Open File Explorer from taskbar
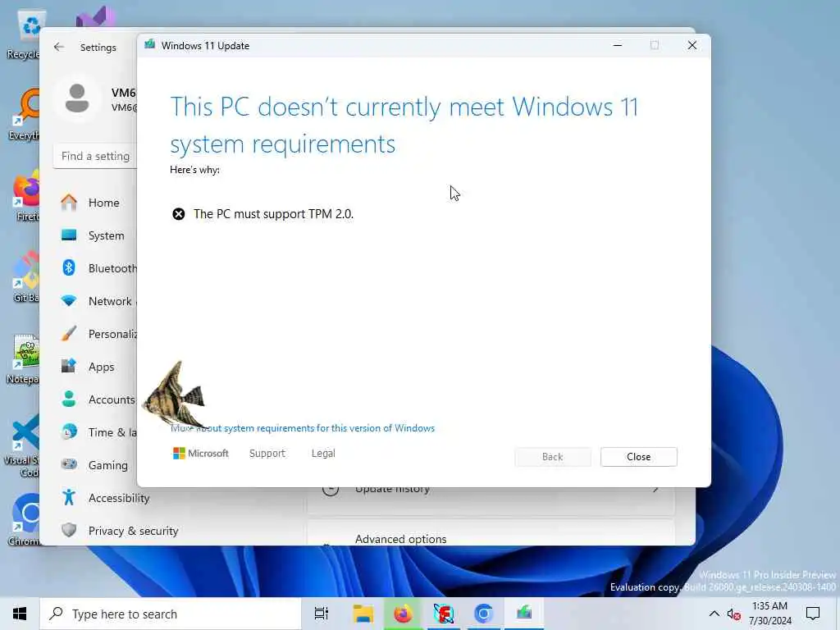Image resolution: width=840 pixels, height=630 pixels. point(363,614)
